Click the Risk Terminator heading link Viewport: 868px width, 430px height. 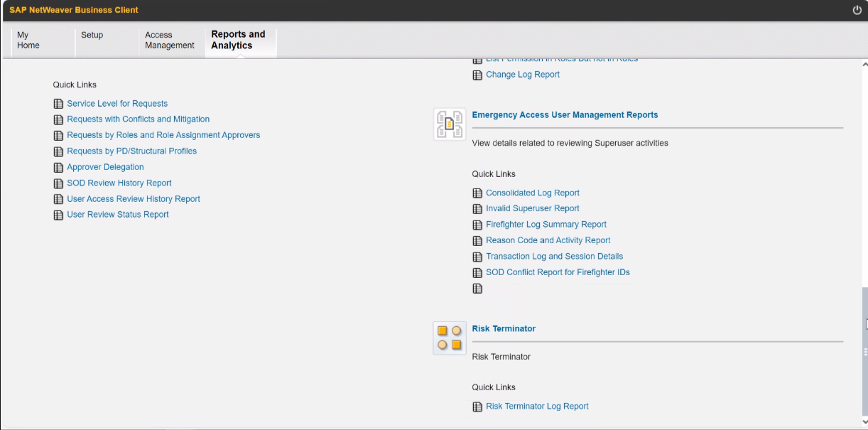click(504, 329)
